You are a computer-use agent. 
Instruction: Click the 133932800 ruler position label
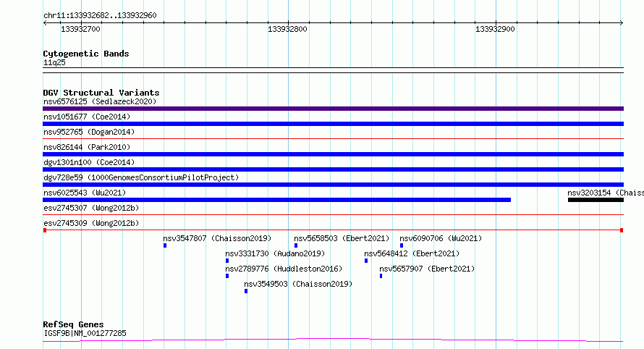click(x=287, y=29)
